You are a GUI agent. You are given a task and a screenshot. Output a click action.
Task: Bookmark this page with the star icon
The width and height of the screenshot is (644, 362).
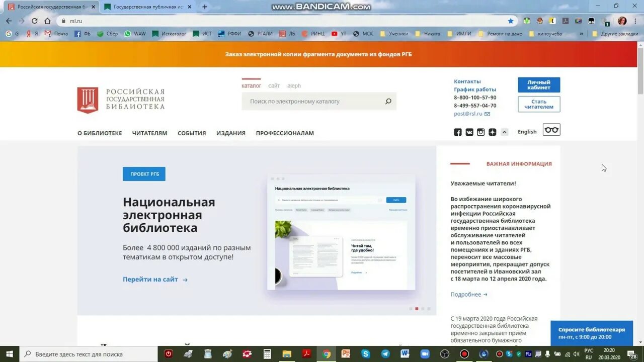click(x=511, y=21)
